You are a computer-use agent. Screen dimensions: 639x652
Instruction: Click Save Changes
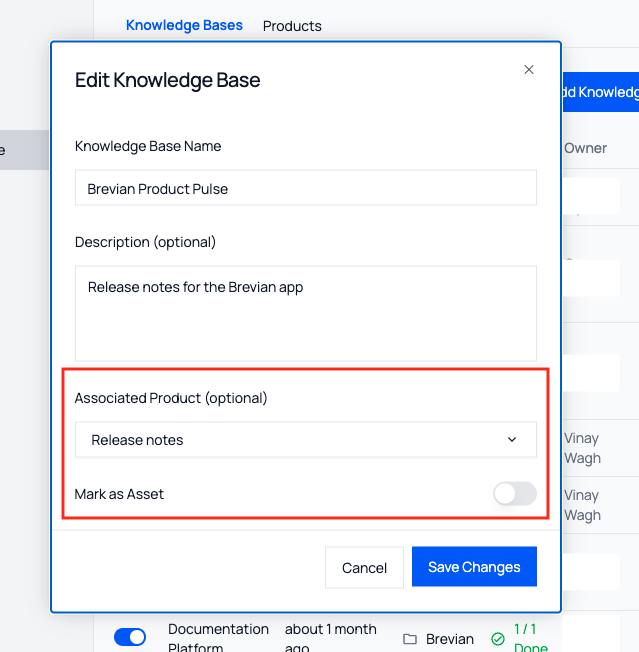pos(474,567)
